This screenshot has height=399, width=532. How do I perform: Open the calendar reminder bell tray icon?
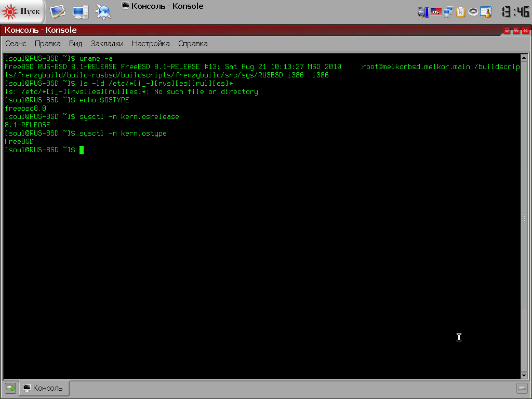click(486, 12)
